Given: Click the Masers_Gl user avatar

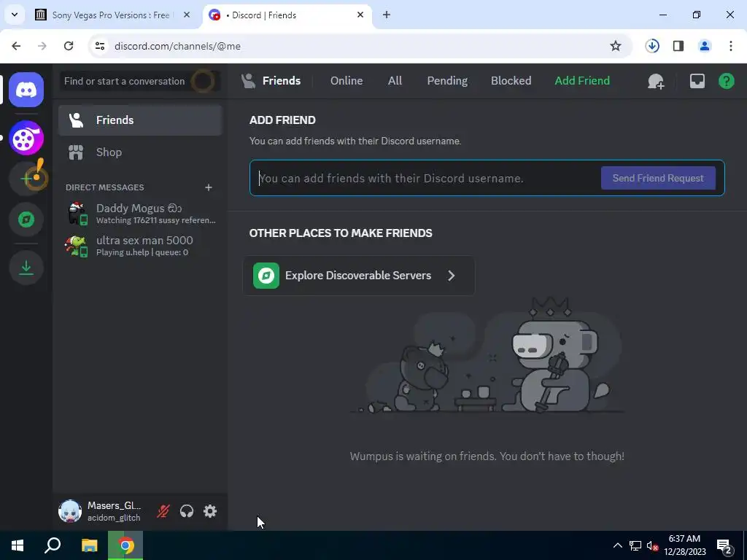Looking at the screenshot, I should pyautogui.click(x=70, y=511).
